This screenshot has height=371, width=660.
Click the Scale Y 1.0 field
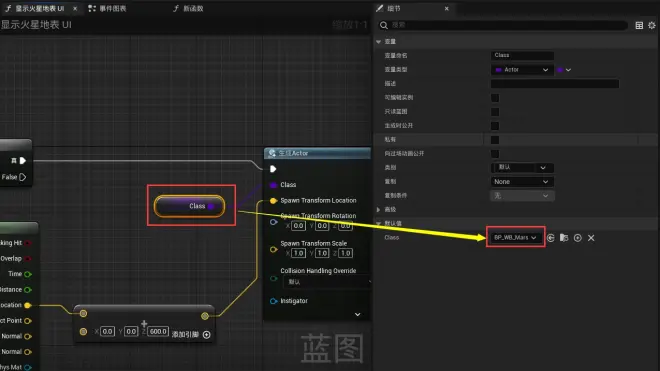322,253
